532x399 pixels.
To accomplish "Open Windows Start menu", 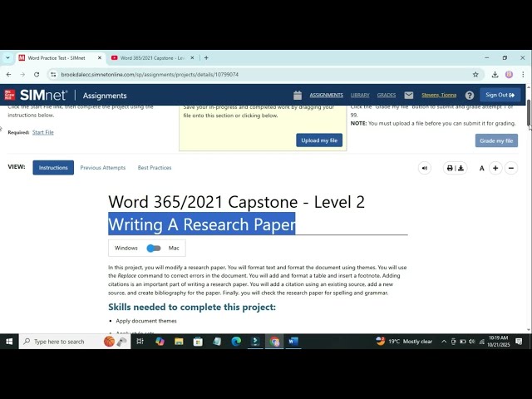I will click(x=9, y=342).
